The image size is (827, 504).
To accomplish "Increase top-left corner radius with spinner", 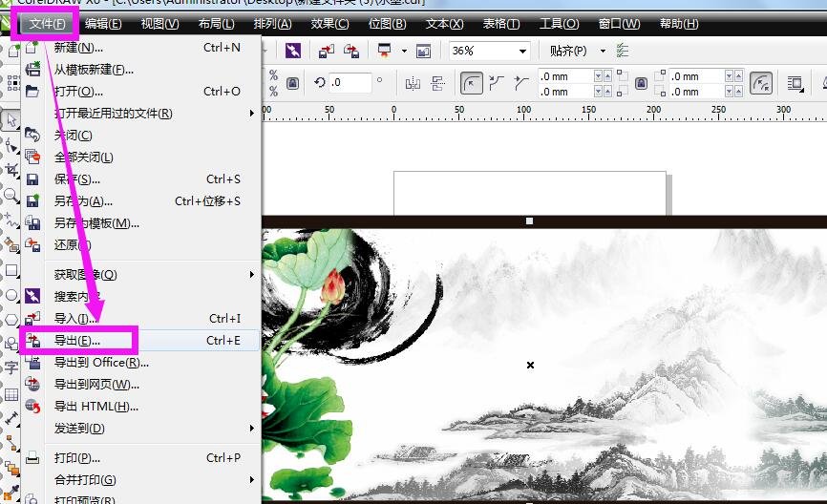I will 599,73.
